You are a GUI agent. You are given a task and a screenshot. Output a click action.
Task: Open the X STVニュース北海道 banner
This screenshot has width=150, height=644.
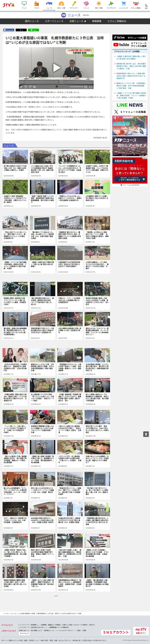point(130,112)
